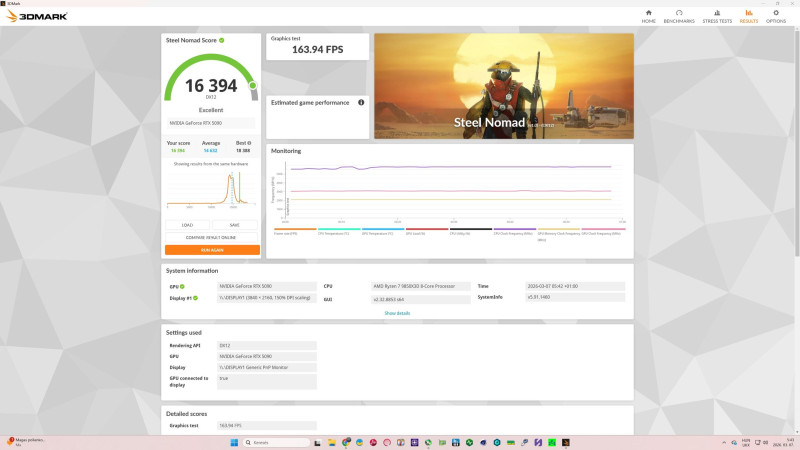Click NVIDIA GeForce RTX 5080 under Excellent rating

[x=211, y=123]
